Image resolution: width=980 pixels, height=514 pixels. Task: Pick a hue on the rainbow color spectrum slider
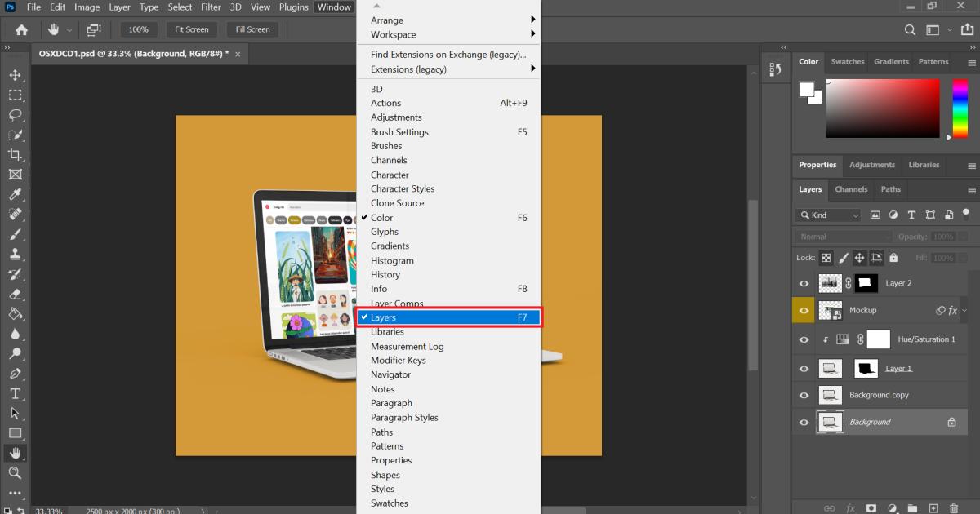[960, 106]
